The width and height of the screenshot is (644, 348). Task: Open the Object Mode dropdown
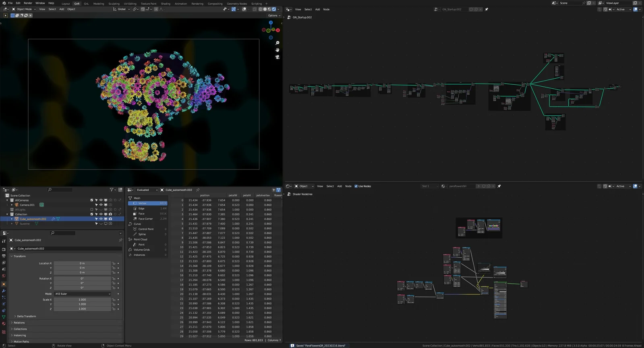(x=24, y=9)
